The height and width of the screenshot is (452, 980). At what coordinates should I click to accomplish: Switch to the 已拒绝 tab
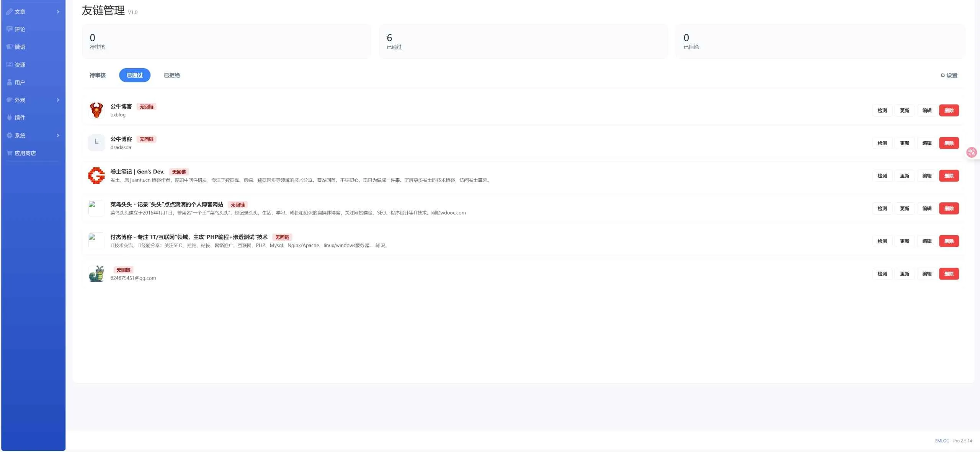pyautogui.click(x=172, y=75)
